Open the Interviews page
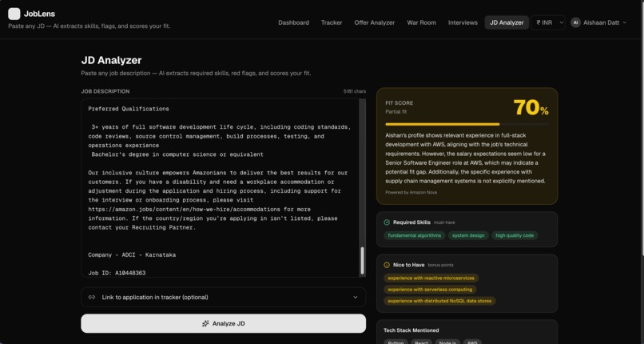 (463, 22)
